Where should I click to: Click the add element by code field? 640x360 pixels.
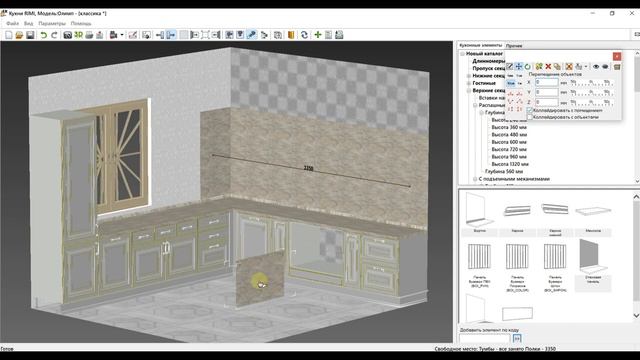coord(485,338)
